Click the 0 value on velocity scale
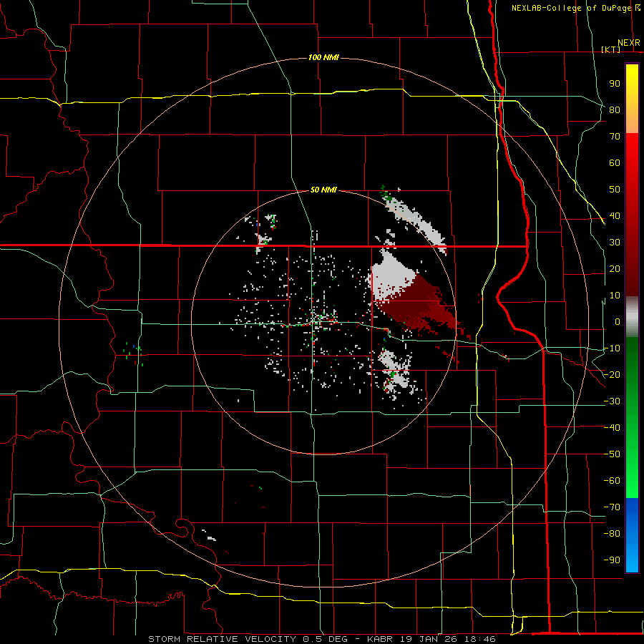Image resolution: width=644 pixels, height=644 pixels. (618, 322)
